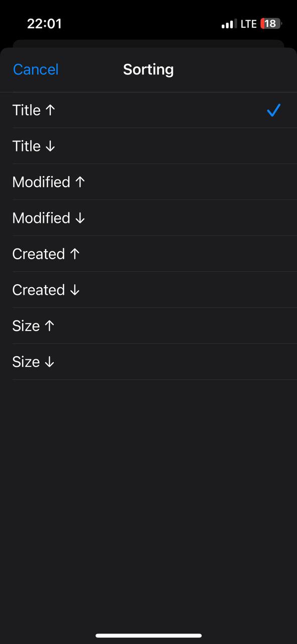Tap the up arrow beside Size

[49, 326]
